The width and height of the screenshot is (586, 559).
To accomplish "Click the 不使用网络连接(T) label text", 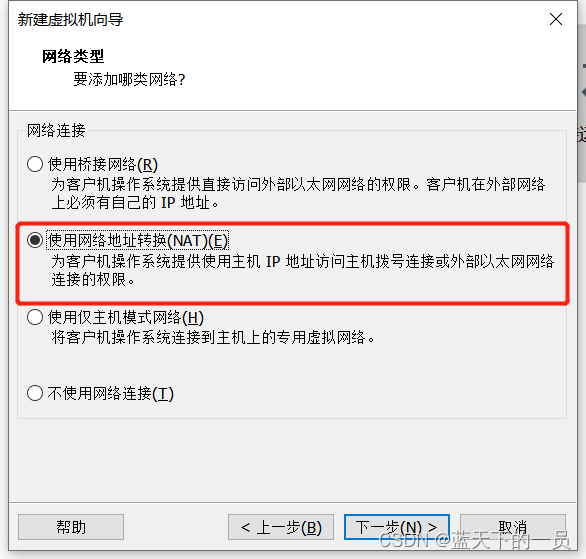I will [x=111, y=394].
